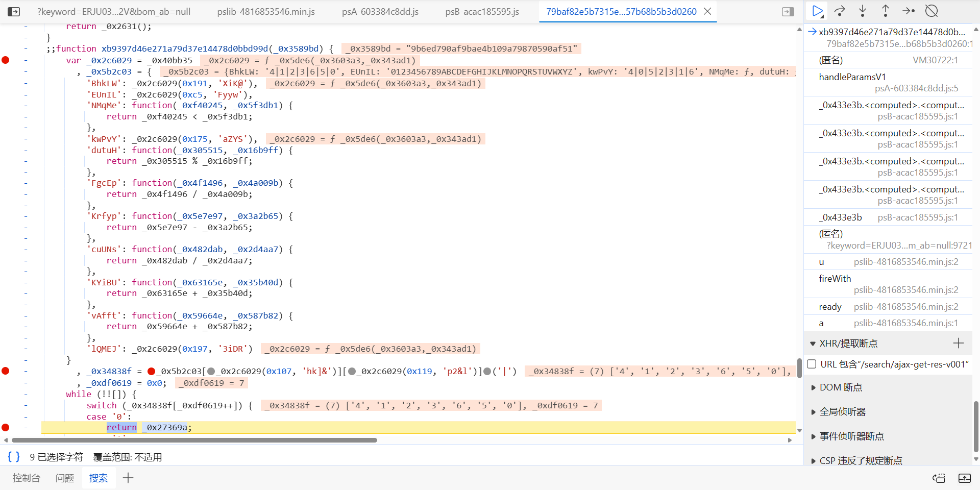Toggle inline breakpoint before _0x5b2c03
The width and height of the screenshot is (980, 490).
151,372
